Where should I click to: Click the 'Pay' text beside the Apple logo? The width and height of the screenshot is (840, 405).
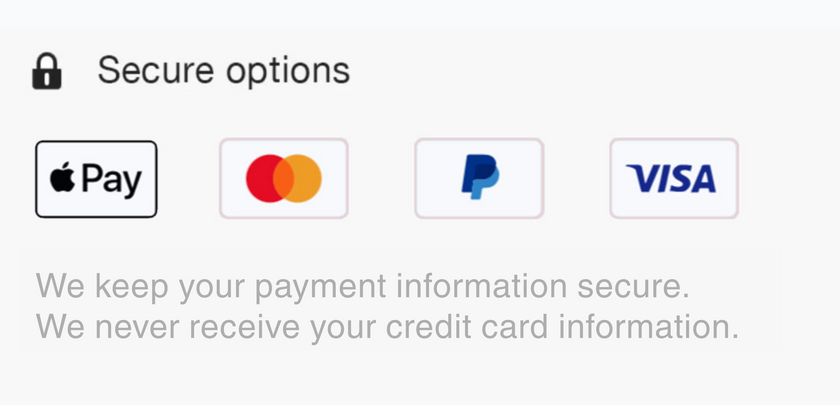[x=111, y=180]
